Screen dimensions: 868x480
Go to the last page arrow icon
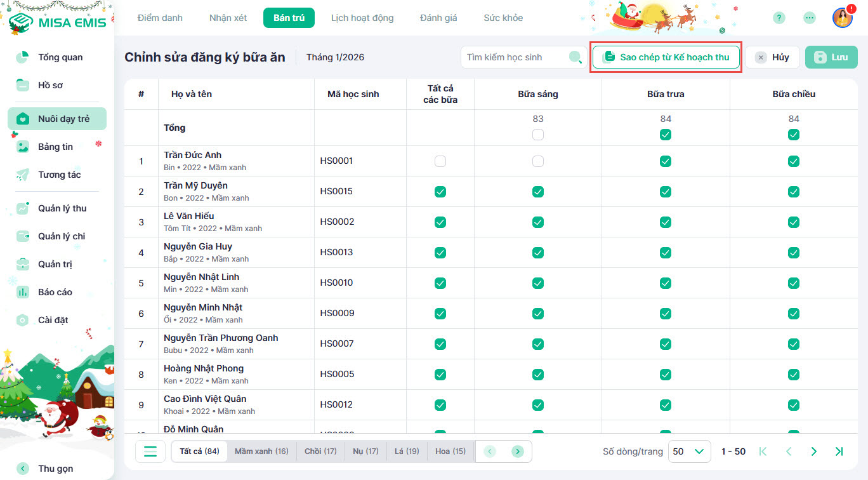pyautogui.click(x=839, y=451)
